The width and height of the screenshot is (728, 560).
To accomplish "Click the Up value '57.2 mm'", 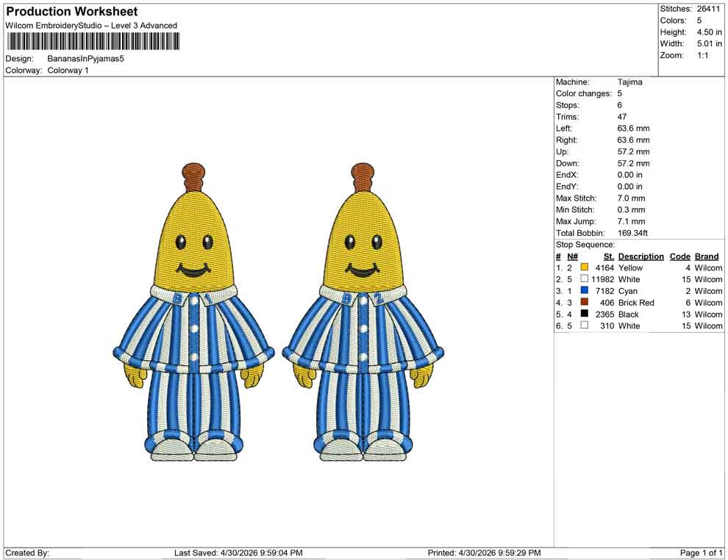I will 633,151.
